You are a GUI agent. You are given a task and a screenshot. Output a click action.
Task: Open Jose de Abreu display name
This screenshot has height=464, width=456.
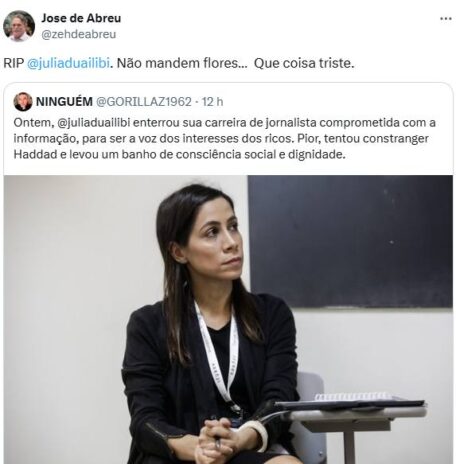point(81,18)
